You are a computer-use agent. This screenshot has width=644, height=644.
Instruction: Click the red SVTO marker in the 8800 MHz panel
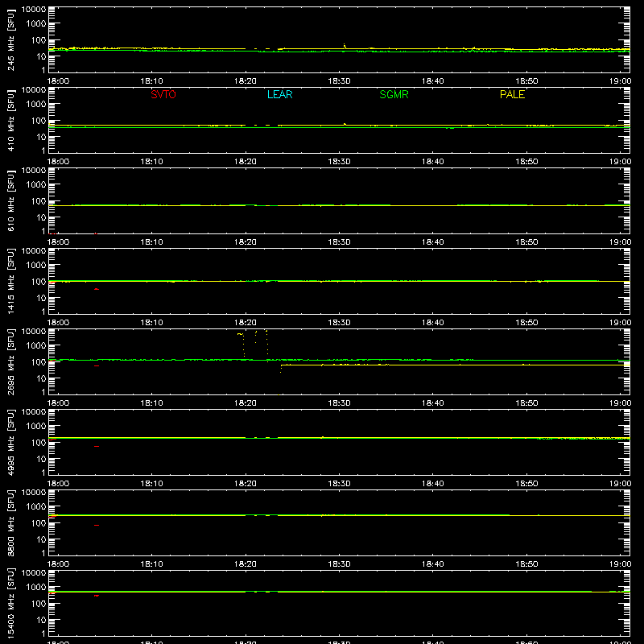(x=97, y=525)
